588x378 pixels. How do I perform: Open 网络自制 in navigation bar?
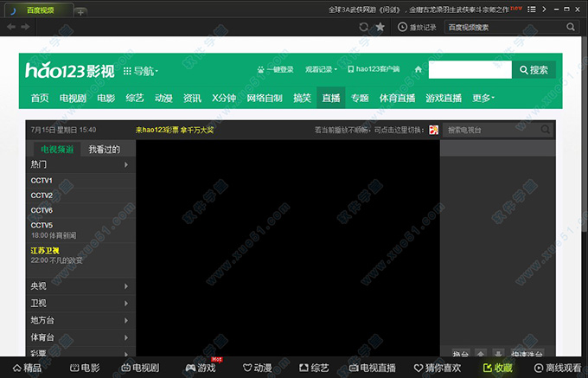265,99
